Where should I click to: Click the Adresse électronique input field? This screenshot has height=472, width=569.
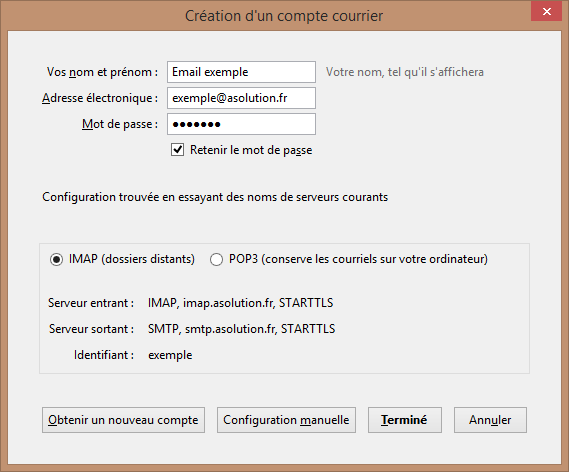coord(241,98)
